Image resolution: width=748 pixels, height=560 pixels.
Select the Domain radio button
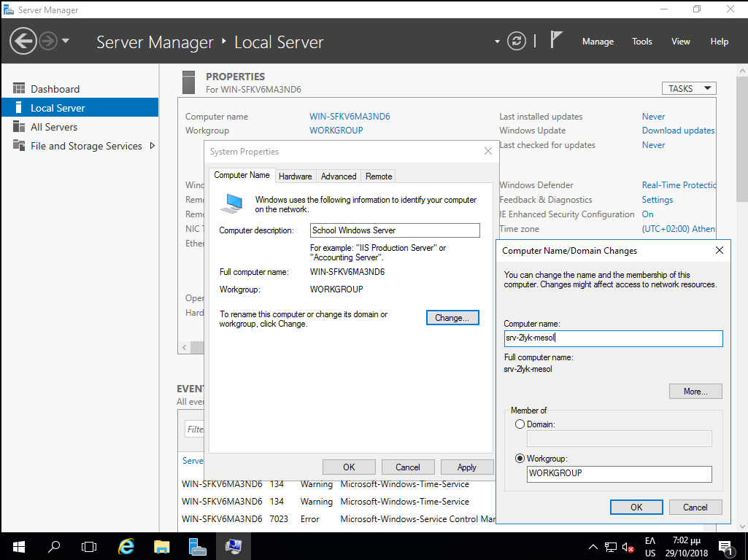[x=520, y=424]
